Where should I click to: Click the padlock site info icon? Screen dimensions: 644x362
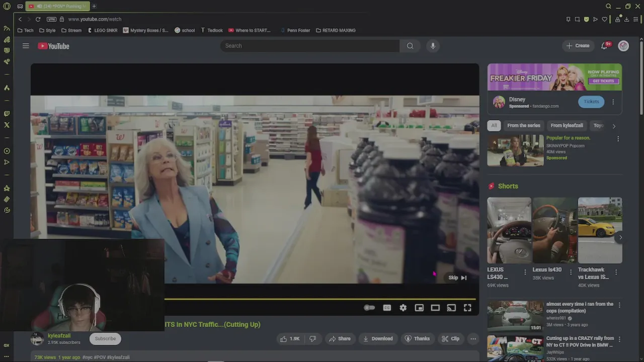[x=62, y=19]
